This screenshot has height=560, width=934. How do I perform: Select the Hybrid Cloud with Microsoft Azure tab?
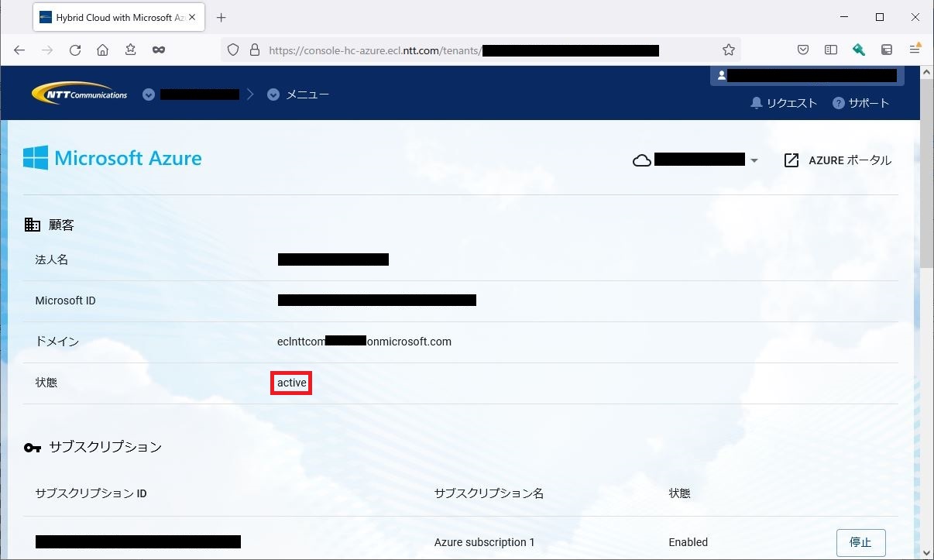119,17
